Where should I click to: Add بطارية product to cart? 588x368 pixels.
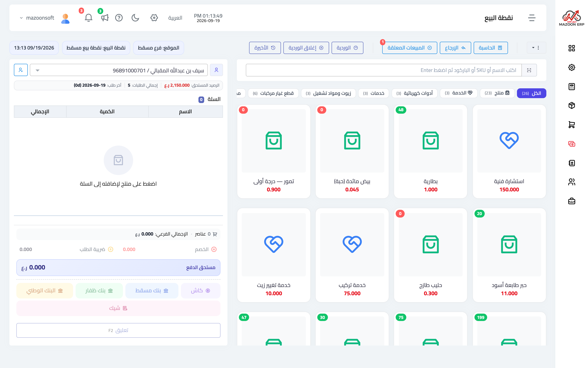coord(430,151)
